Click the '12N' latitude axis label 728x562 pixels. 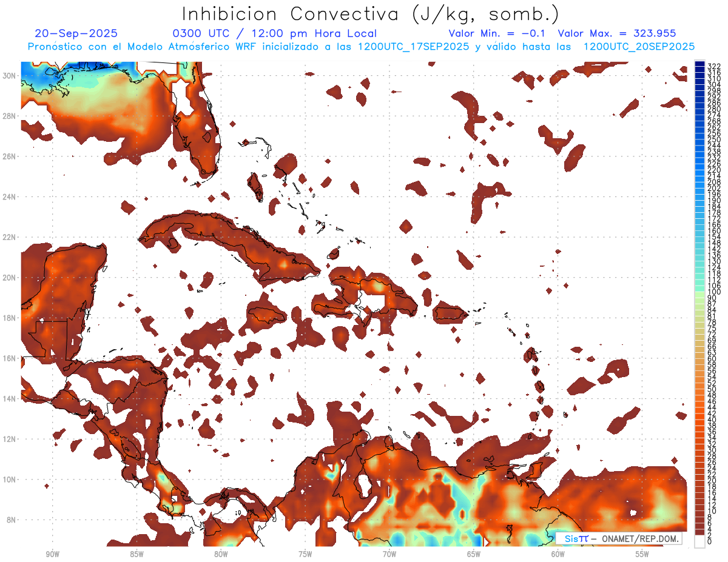click(10, 439)
